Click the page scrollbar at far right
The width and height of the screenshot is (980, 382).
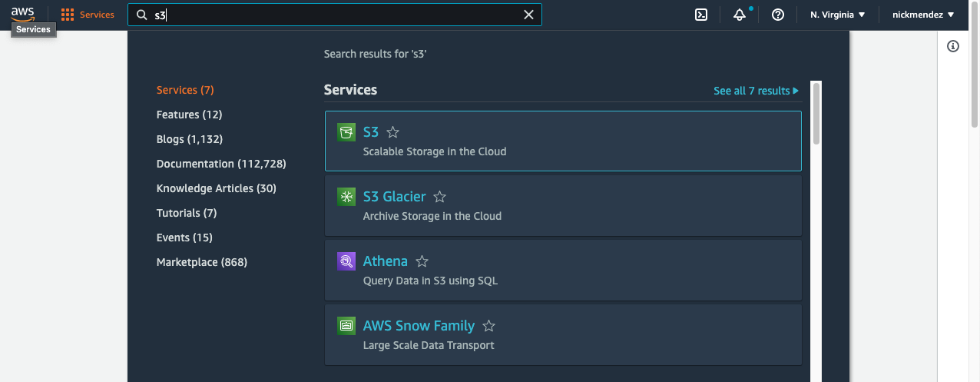(975, 65)
